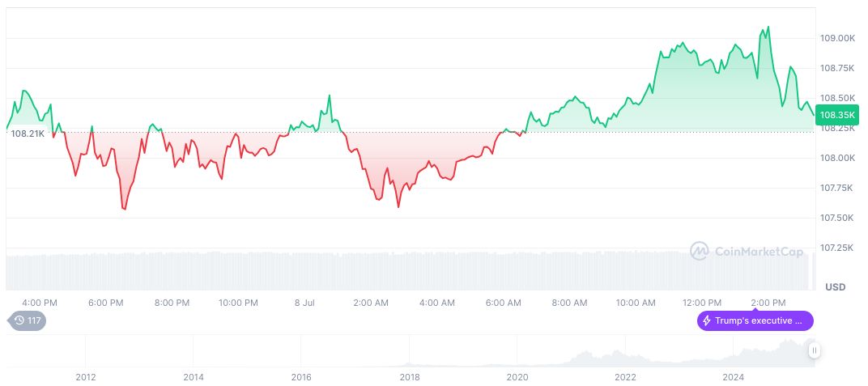The width and height of the screenshot is (868, 386).
Task: Click the USD currency label
Action: pos(835,287)
